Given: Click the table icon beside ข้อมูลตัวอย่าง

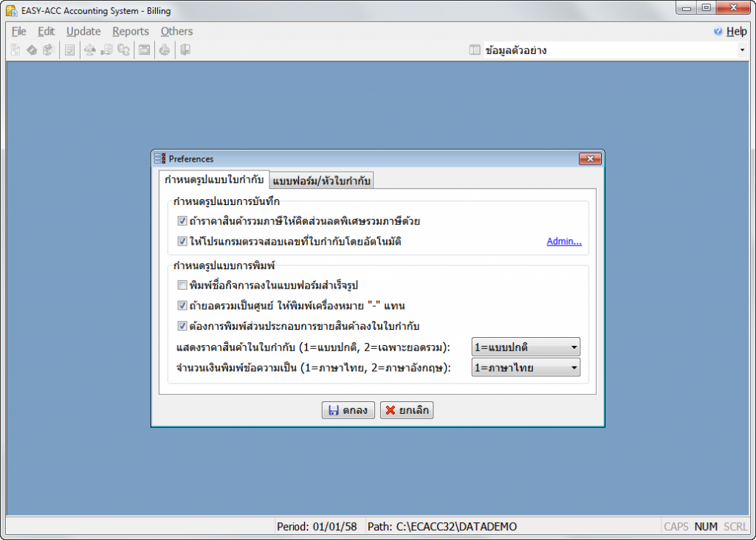Looking at the screenshot, I should [x=475, y=50].
